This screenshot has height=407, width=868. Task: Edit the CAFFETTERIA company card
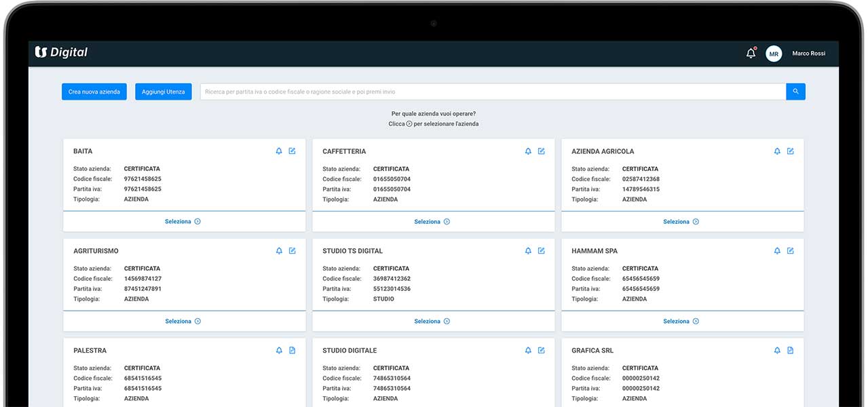(x=542, y=151)
